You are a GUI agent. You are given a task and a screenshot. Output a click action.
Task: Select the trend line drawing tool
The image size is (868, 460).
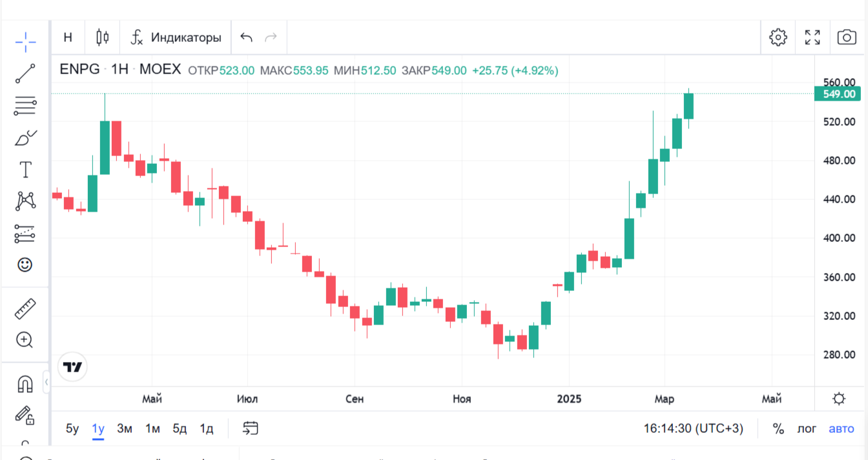[x=25, y=74]
